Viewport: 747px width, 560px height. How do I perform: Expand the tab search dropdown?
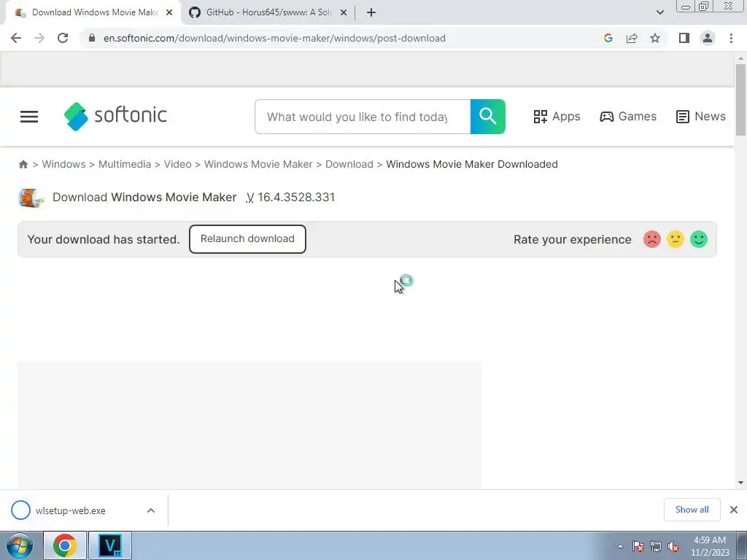(659, 12)
